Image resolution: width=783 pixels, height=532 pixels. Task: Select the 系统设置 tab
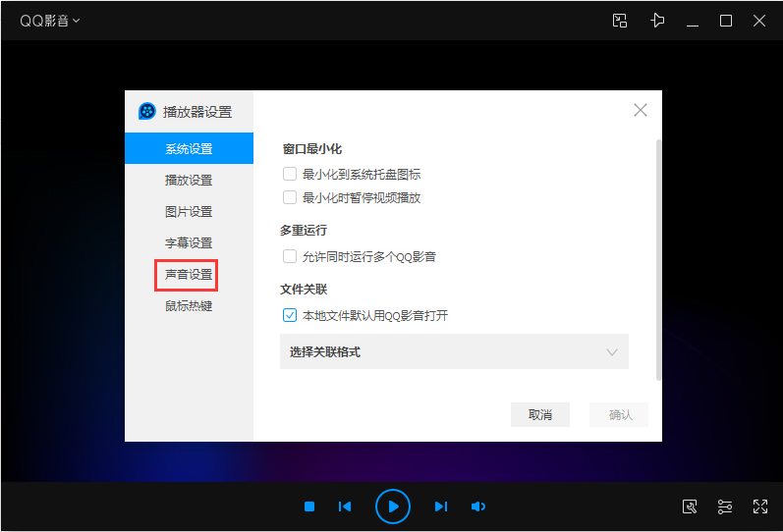[189, 148]
